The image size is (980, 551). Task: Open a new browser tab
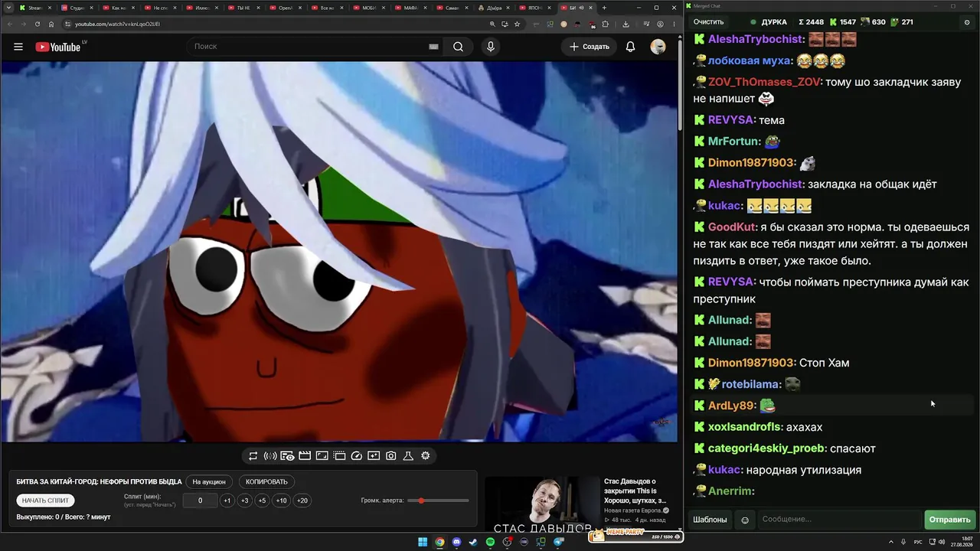[x=604, y=8]
